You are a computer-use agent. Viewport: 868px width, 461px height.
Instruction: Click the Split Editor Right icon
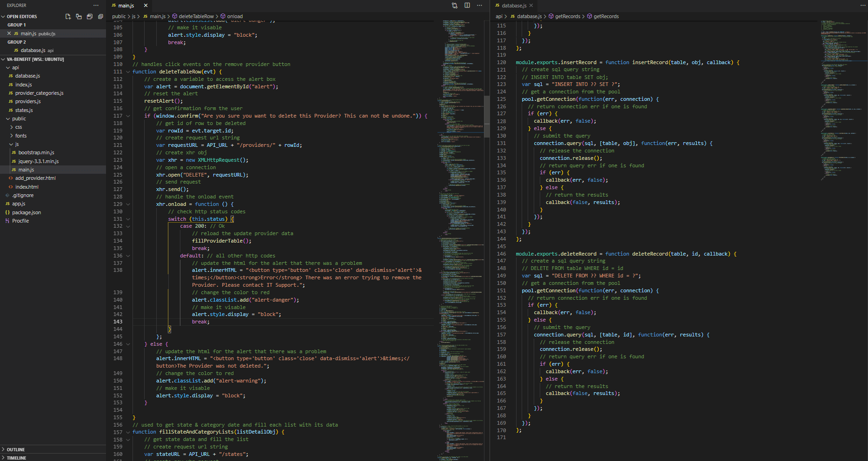pyautogui.click(x=467, y=6)
